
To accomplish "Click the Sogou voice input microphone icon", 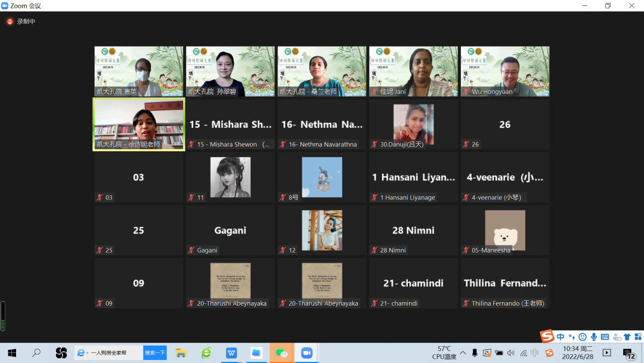I will pyautogui.click(x=594, y=337).
